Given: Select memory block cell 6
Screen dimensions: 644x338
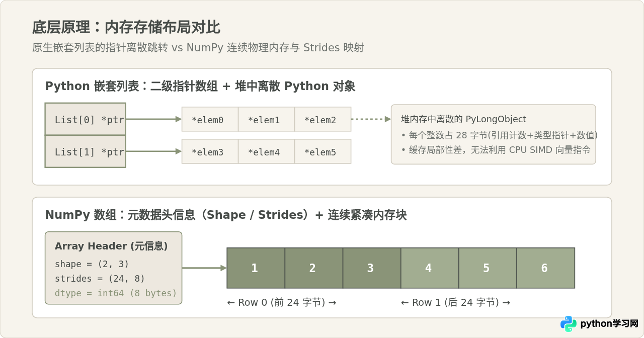Looking at the screenshot, I should [x=545, y=268].
